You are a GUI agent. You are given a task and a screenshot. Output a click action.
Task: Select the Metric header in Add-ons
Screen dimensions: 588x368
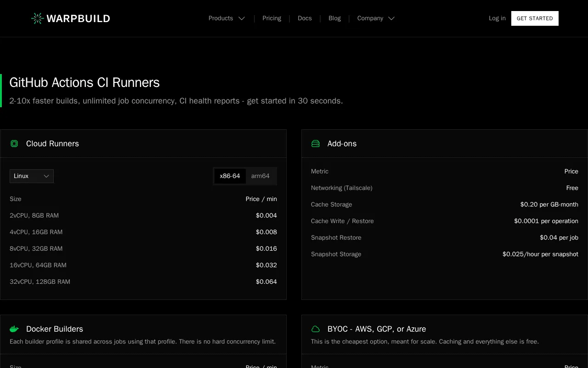point(320,172)
